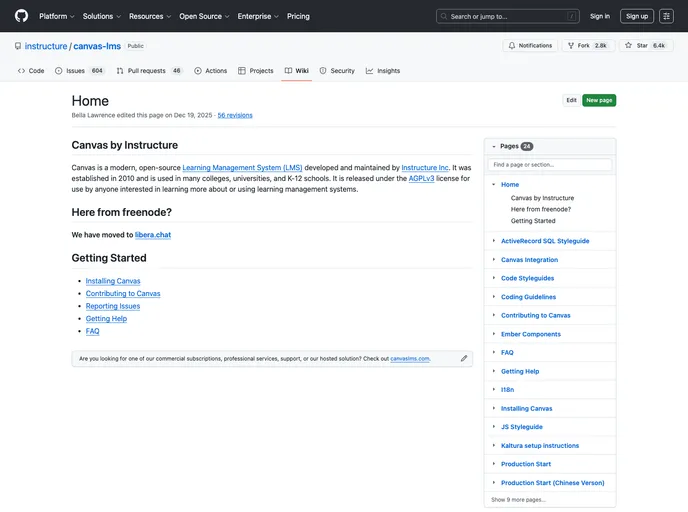Screen dimensions: 688x512
Task: Jump to the Getting Started sidebar section
Action: pyautogui.click(x=533, y=221)
